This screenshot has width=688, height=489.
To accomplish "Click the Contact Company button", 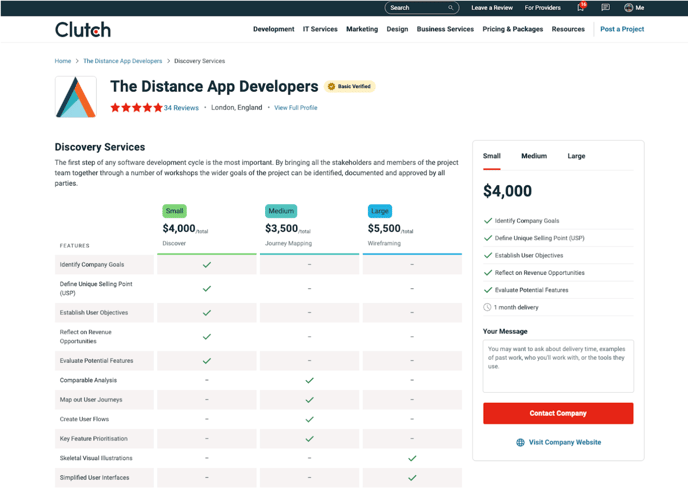I will [558, 413].
